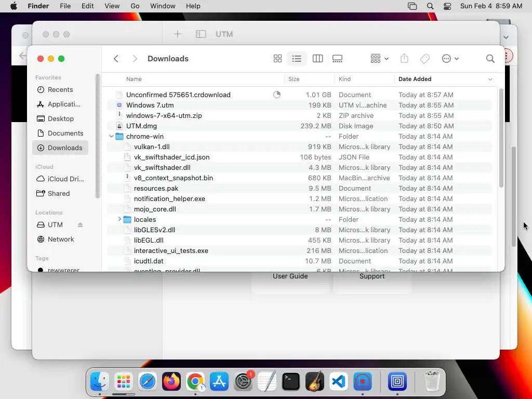Open Shared in the sidebar
The image size is (532, 399).
coord(60,193)
